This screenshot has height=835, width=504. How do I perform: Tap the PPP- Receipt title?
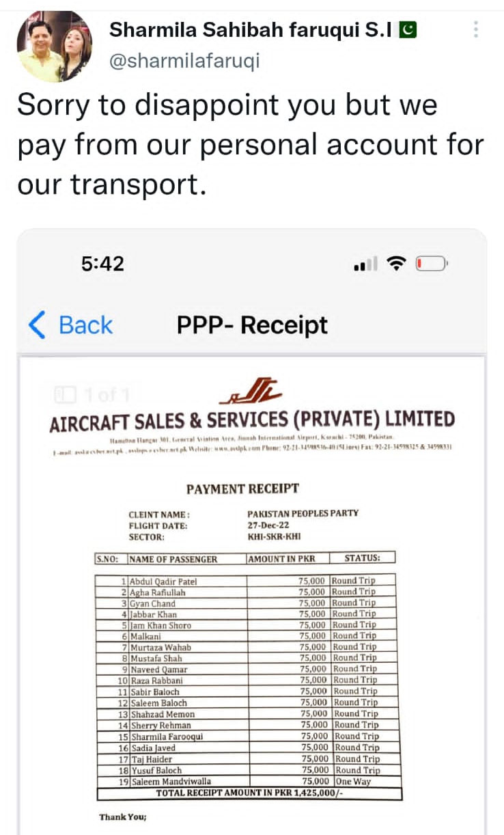click(252, 325)
